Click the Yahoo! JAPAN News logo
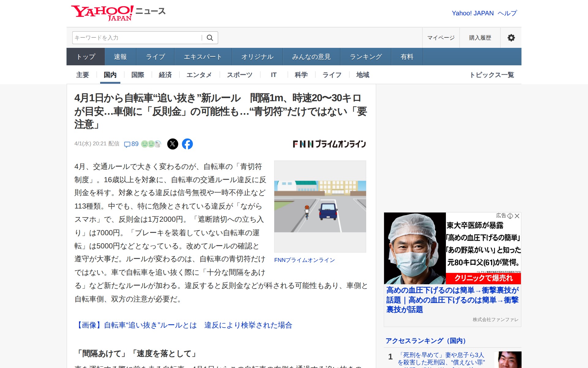The image size is (588, 368). [x=118, y=13]
